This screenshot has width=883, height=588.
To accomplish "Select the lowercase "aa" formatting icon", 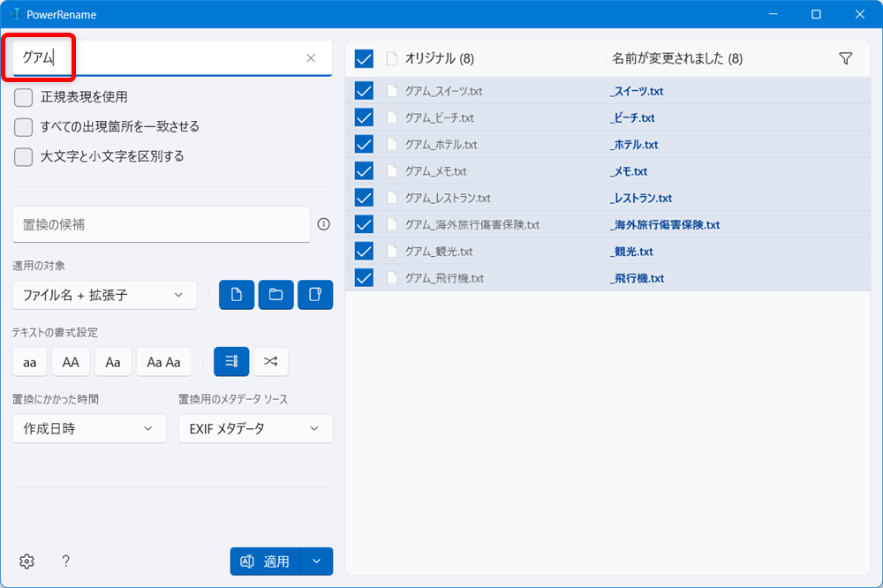I will click(x=29, y=361).
